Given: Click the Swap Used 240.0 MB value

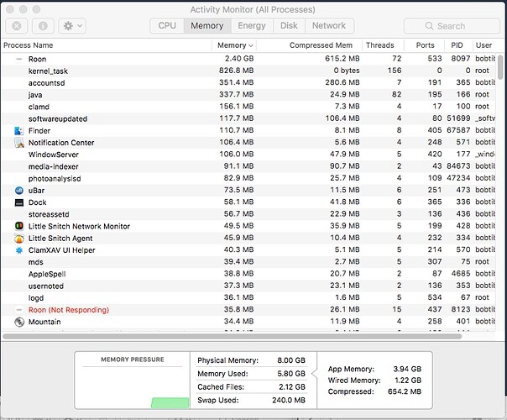Looking at the screenshot, I should tap(289, 401).
